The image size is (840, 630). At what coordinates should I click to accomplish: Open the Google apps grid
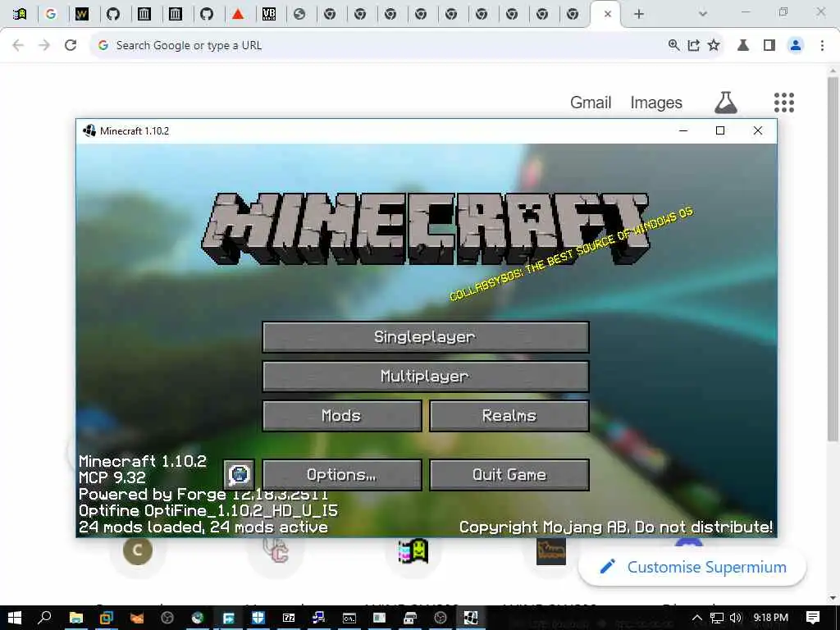tap(783, 103)
